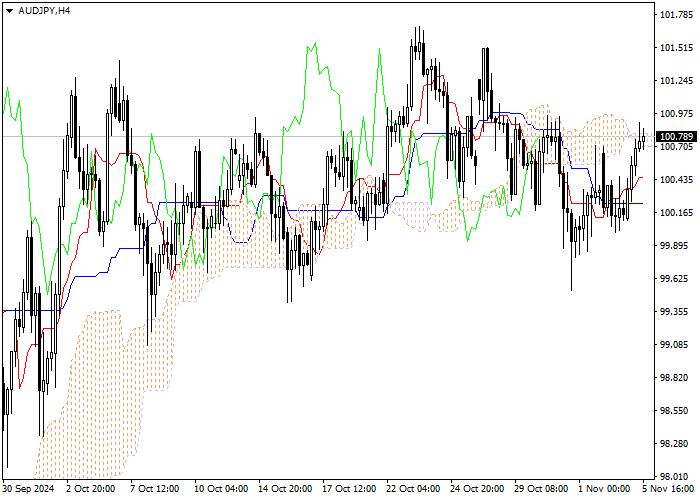Select the current price label 100.789

tap(677, 137)
